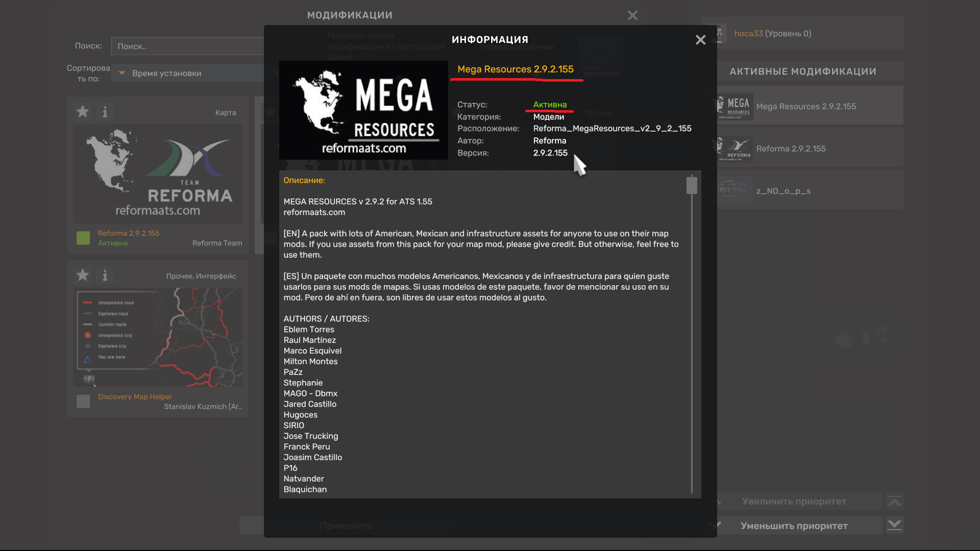Click Reforma_MegaResources_v2_9_2_155 location text

612,129
